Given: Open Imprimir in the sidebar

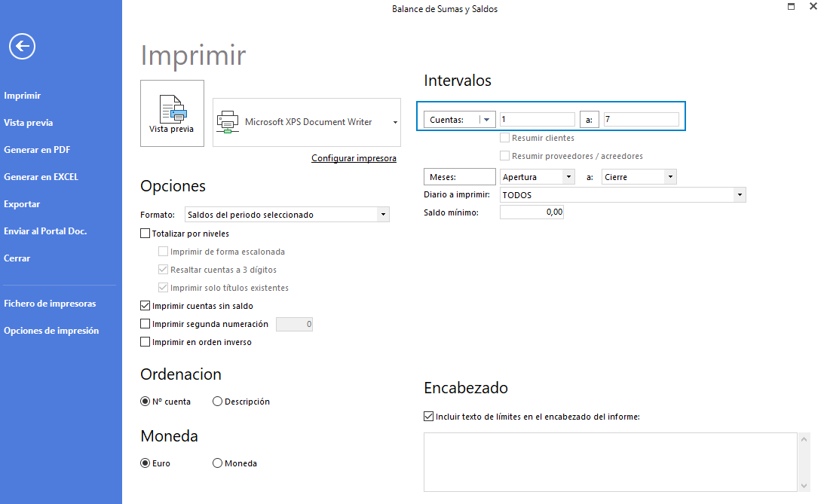Looking at the screenshot, I should tap(22, 96).
